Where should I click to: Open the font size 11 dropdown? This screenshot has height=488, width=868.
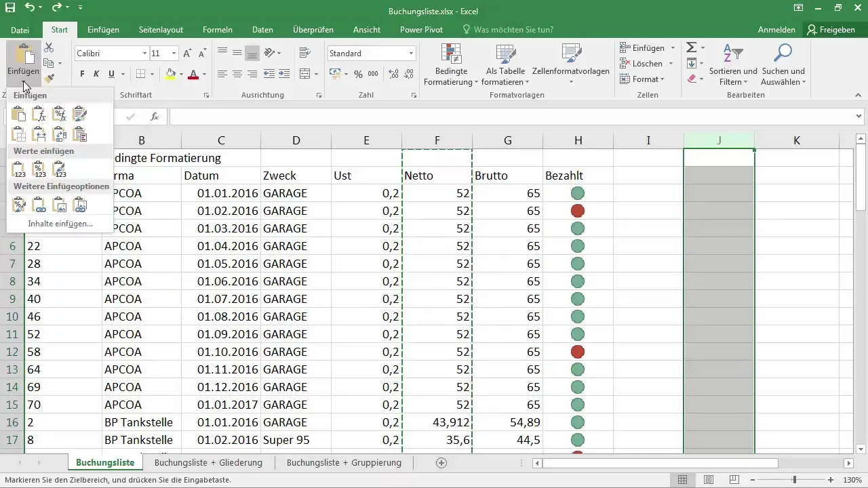(x=174, y=53)
